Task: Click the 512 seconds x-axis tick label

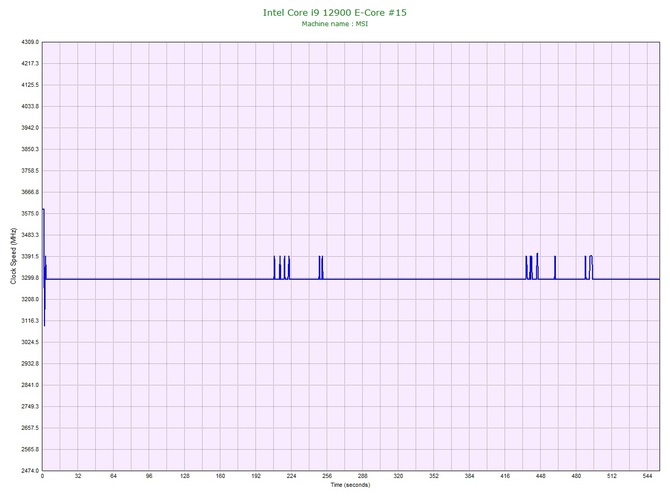Action: (x=612, y=476)
